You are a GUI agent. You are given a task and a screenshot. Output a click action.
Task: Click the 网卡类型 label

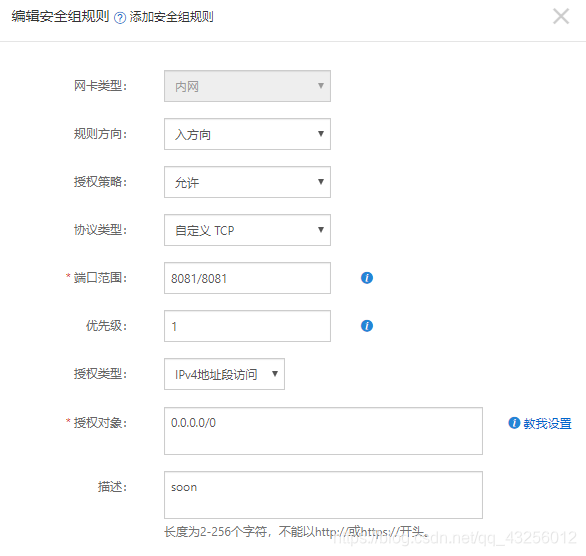pos(100,86)
